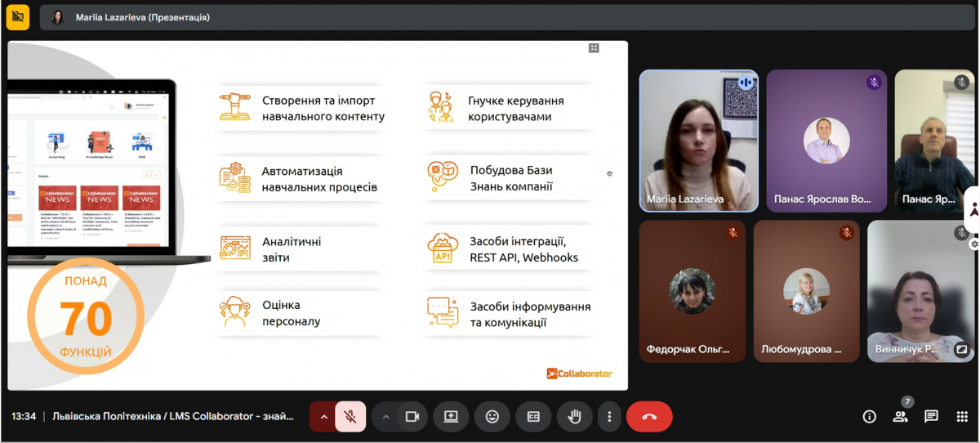Click the 'Mariia Lazarieva (Презентація)' title

coord(143,17)
